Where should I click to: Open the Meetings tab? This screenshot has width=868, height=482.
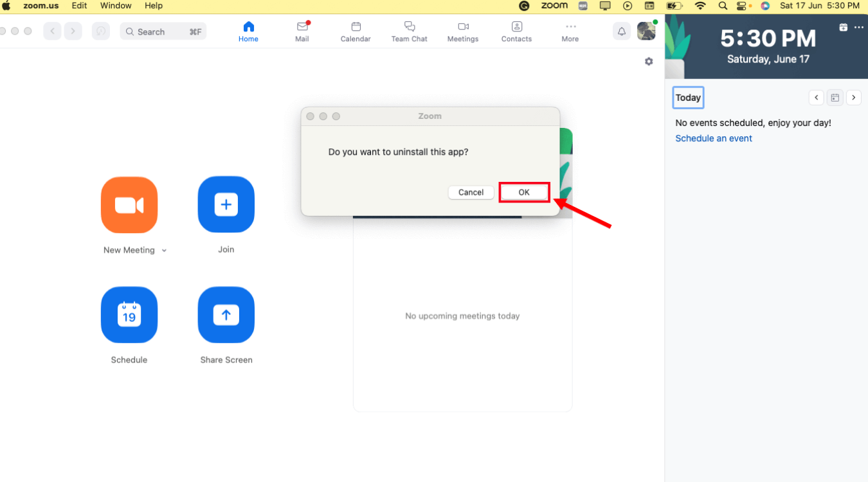[x=463, y=31]
